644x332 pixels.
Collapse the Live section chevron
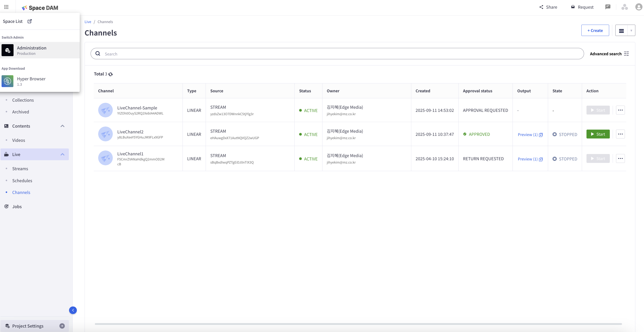pyautogui.click(x=62, y=154)
